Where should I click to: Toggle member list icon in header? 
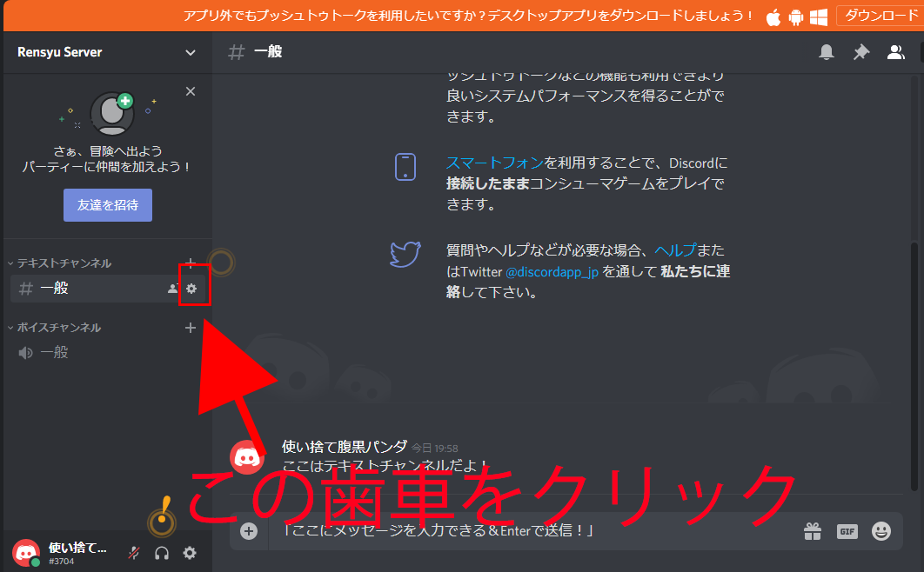[x=895, y=52]
